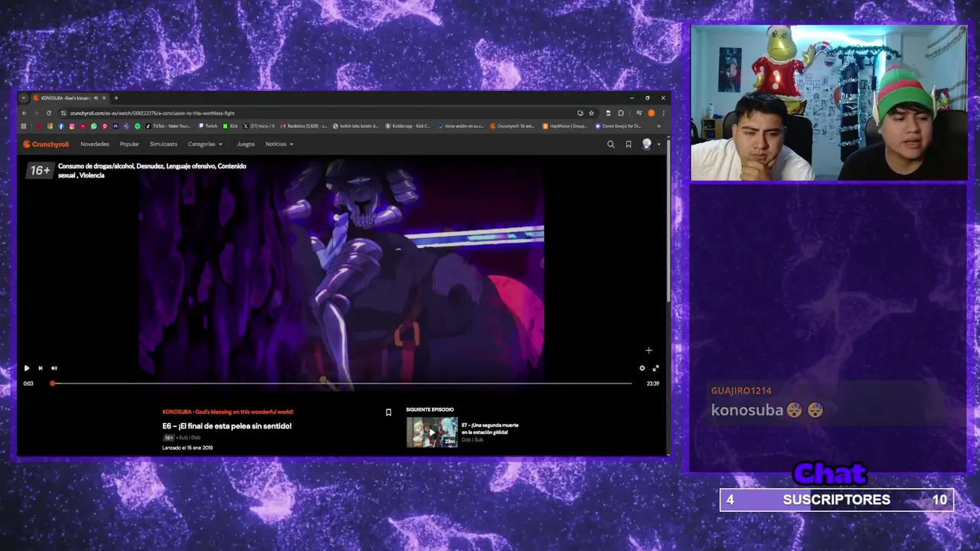Open the Inicie sesión bookmark
Viewport: 980px width, 551px height.
coord(461,126)
